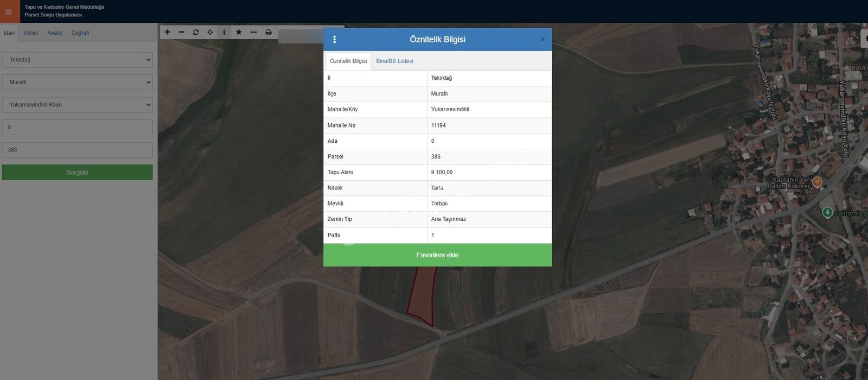The height and width of the screenshot is (380, 868).
Task: Click the California green map marker
Action: tap(827, 213)
